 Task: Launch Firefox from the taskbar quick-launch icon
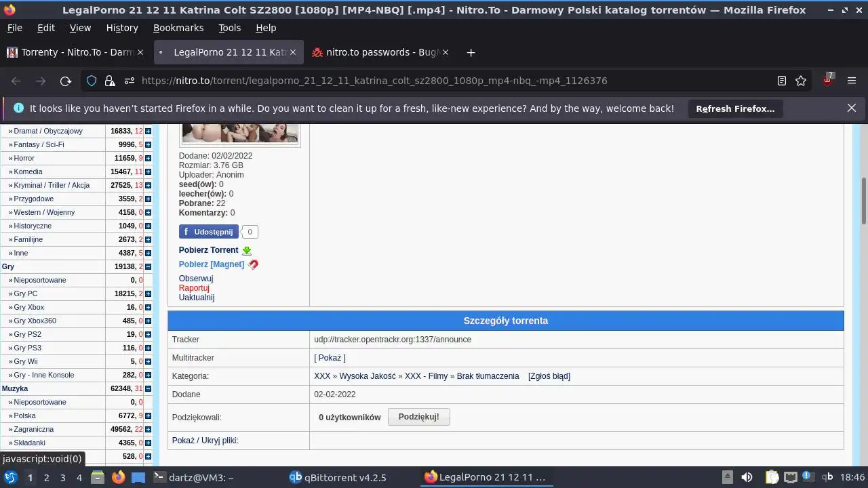(x=119, y=477)
